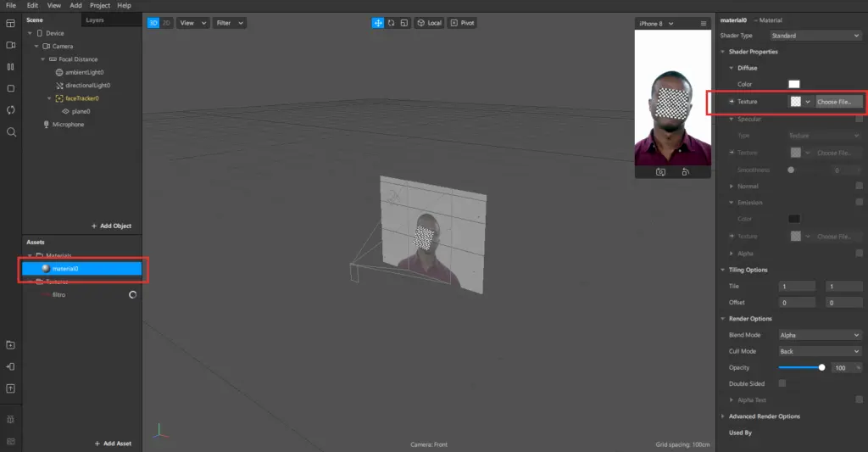Viewport: 868px width, 452px height.
Task: Open the Shader Type dropdown
Action: click(815, 36)
